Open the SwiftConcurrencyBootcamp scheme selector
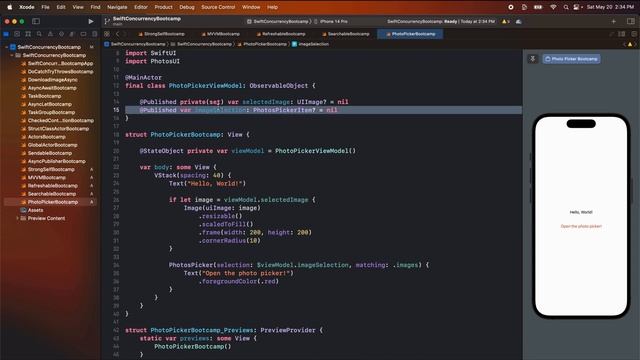640x360 pixels. tap(278, 21)
